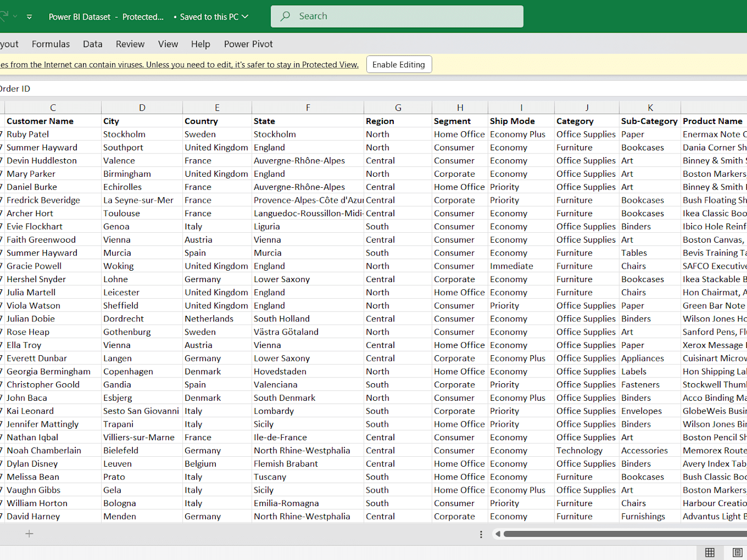The width and height of the screenshot is (747, 560).
Task: Click the Enable Editing button
Action: pos(399,64)
